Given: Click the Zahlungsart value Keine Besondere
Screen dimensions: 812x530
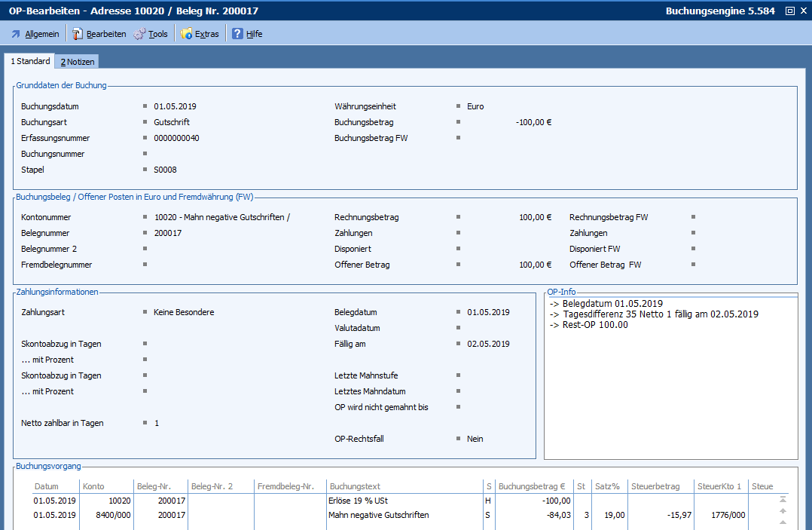Looking at the screenshot, I should coord(184,312).
